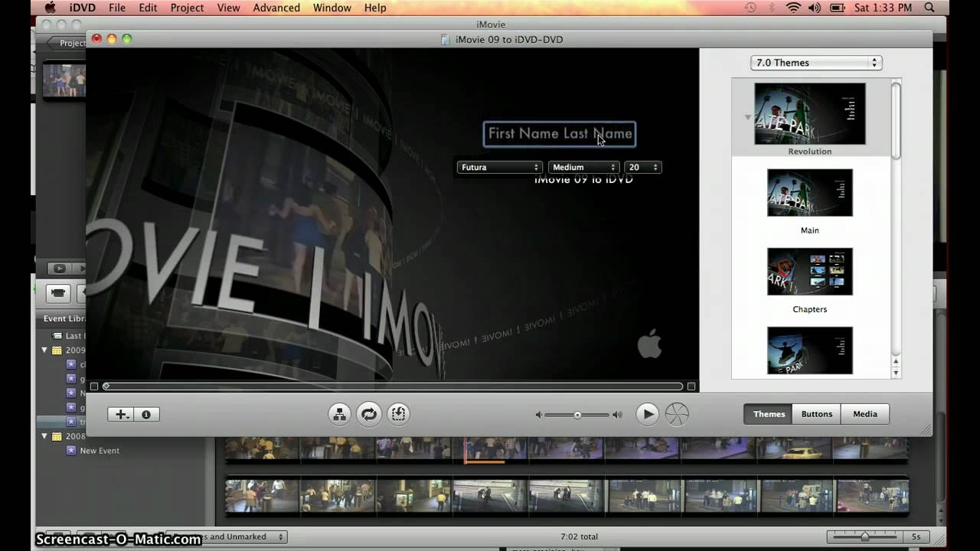Open the Favorites and Unmarked dropdown in iMovie
The image size is (980, 551).
tap(226, 537)
